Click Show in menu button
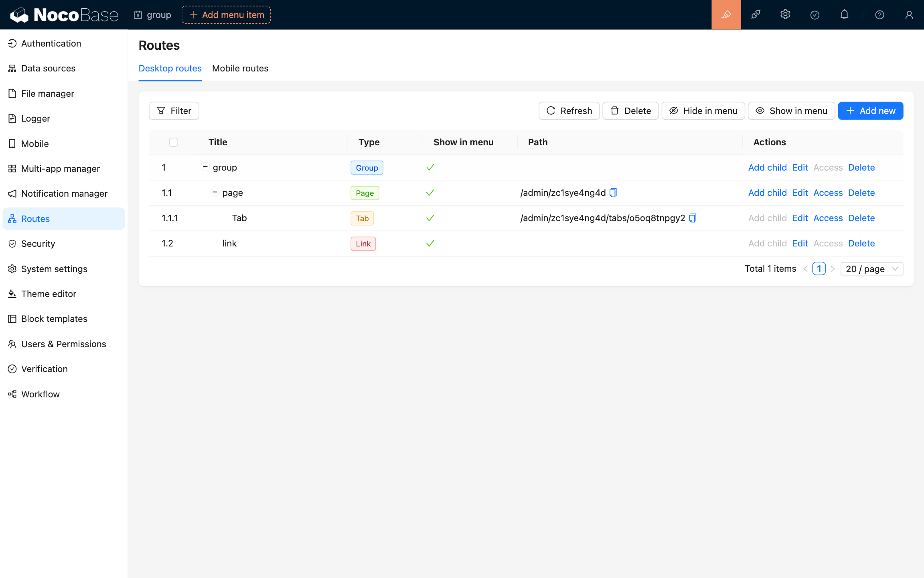The image size is (924, 578). coord(791,111)
